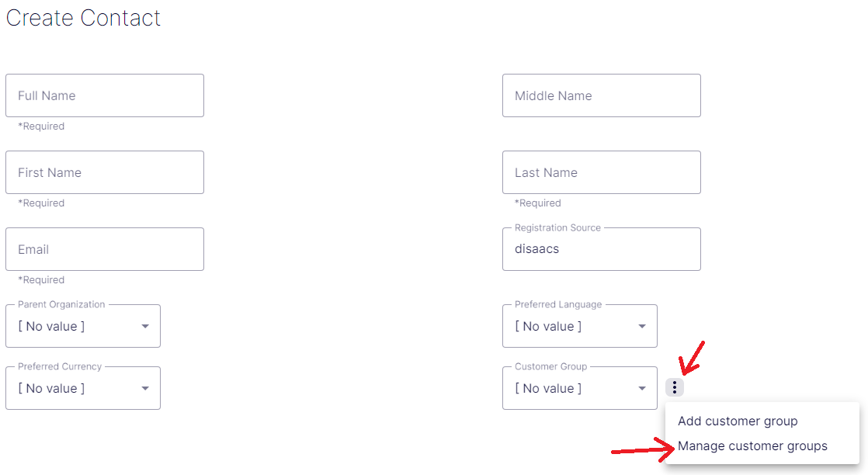This screenshot has width=868, height=475.
Task: Click the Parent Organization dropdown arrow
Action: point(145,326)
